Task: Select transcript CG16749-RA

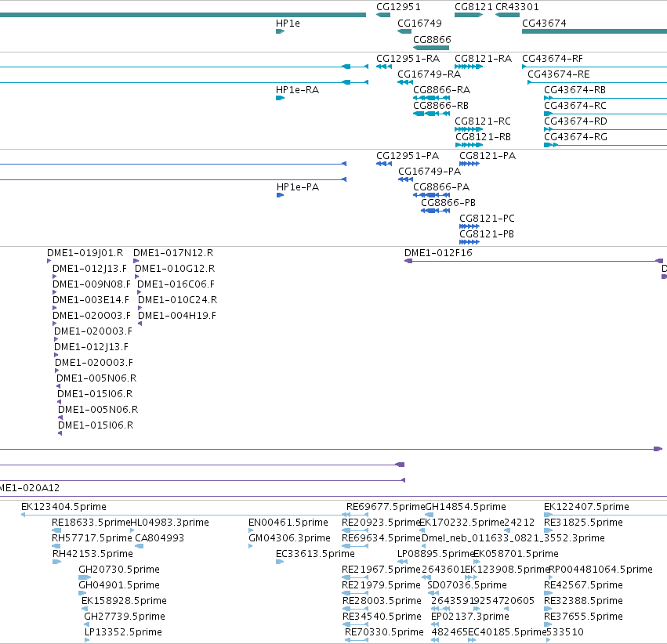Action: (429, 74)
